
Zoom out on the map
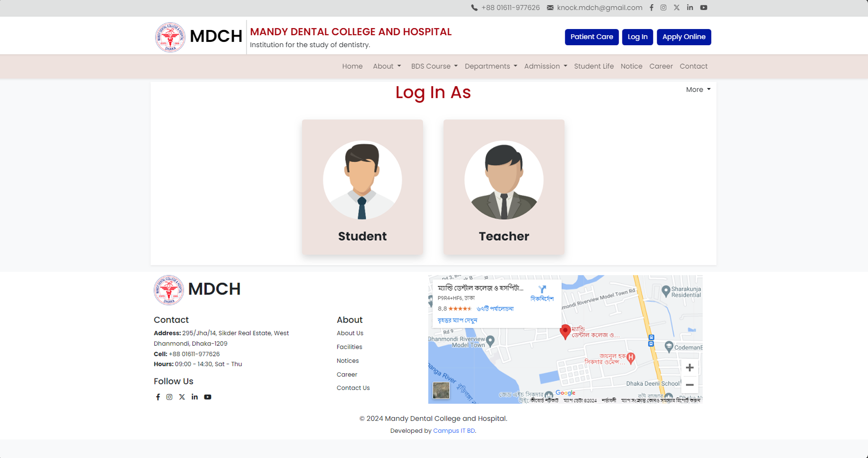point(689,385)
